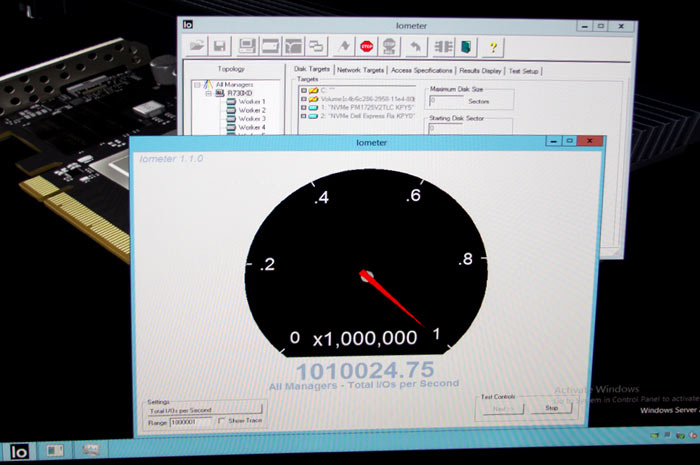The width and height of the screenshot is (700, 465).
Task: Reset workers back-arrow icon
Action: 416,47
